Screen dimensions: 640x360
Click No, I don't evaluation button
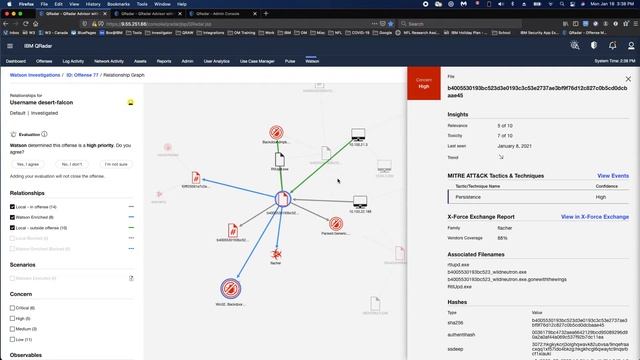(x=72, y=164)
